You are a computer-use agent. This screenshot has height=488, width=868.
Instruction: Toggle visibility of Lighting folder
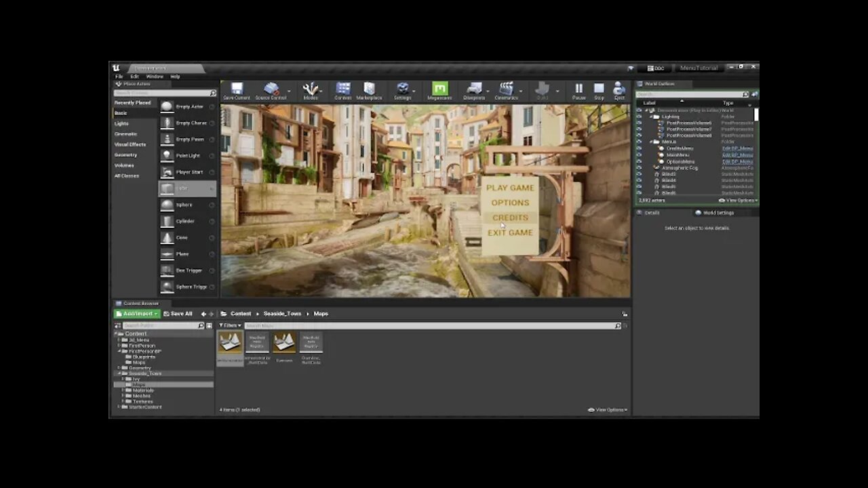click(639, 117)
